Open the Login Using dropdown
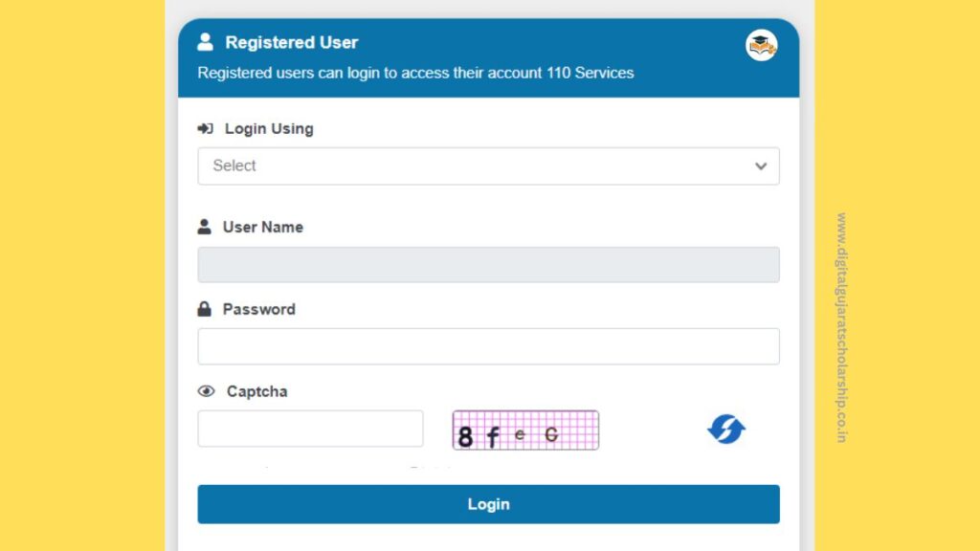The width and height of the screenshot is (980, 551). tap(488, 165)
